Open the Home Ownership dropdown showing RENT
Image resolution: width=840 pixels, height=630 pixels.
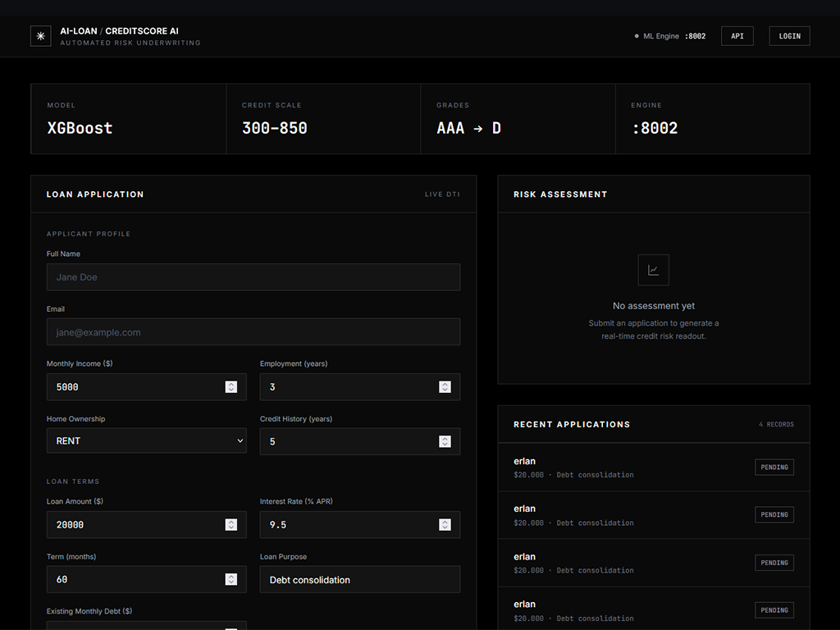146,441
